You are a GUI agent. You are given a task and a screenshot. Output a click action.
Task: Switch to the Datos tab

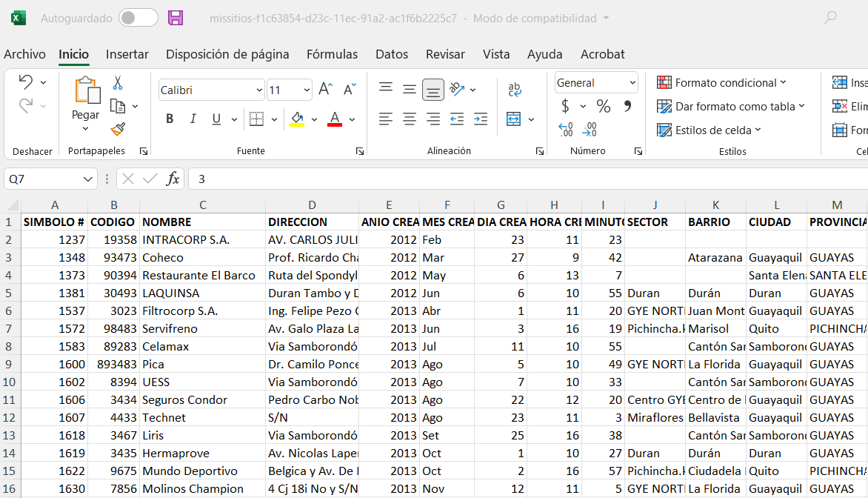point(392,54)
